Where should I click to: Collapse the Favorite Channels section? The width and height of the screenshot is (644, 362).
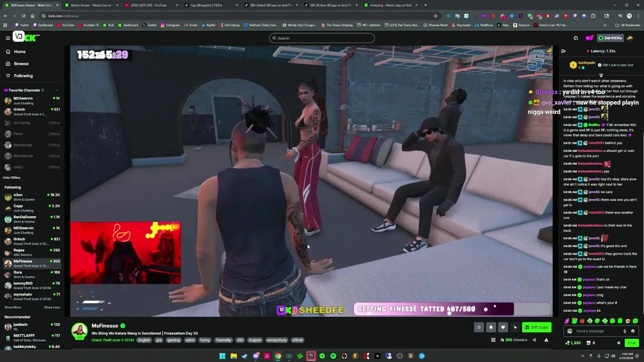pos(56,90)
